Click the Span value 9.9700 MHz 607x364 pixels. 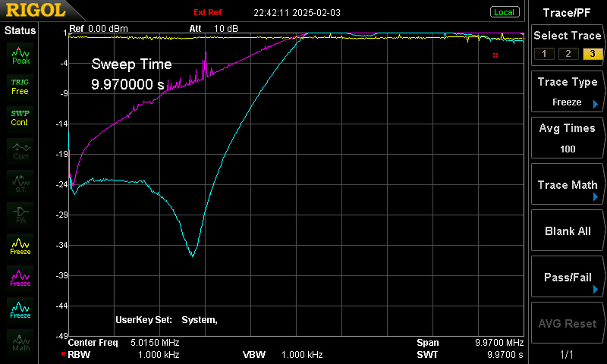click(499, 343)
